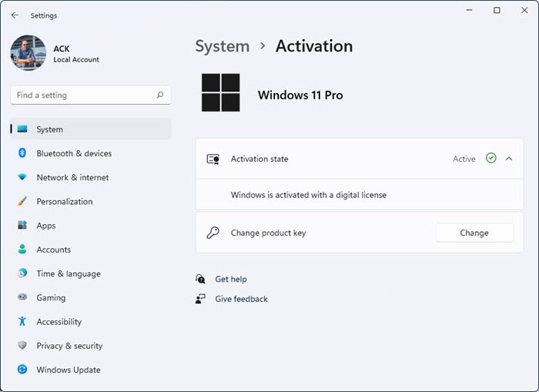Open the Give feedback link

(241, 299)
